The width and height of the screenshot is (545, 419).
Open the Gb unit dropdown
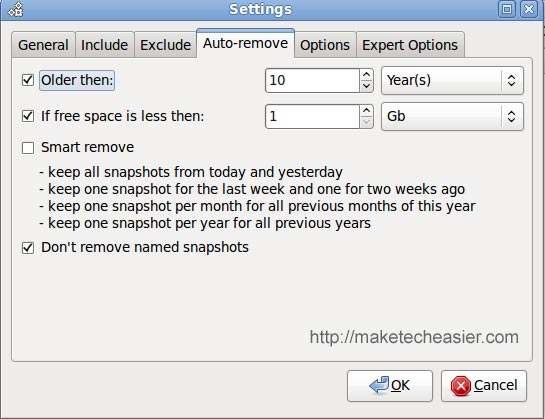(452, 116)
